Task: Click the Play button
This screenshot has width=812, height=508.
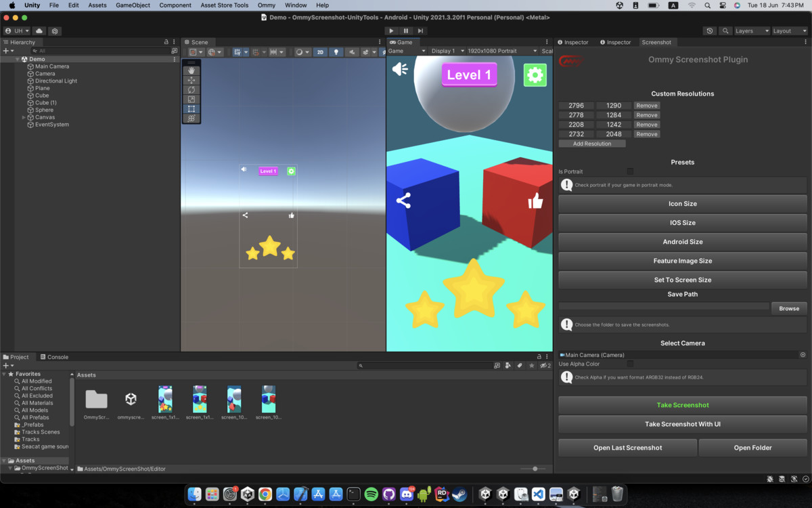Action: pyautogui.click(x=391, y=30)
